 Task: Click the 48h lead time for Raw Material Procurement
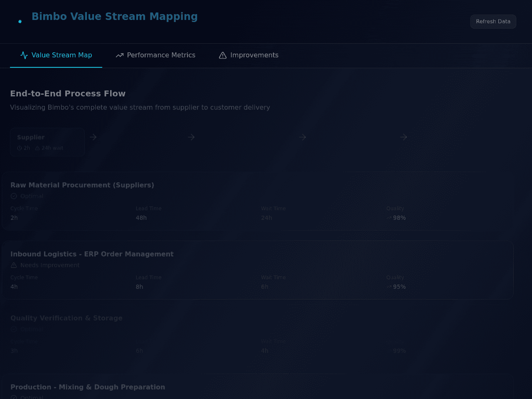[141, 218]
